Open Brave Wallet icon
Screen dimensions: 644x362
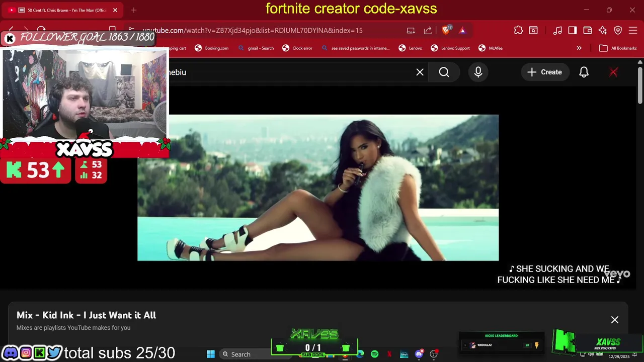588,30
